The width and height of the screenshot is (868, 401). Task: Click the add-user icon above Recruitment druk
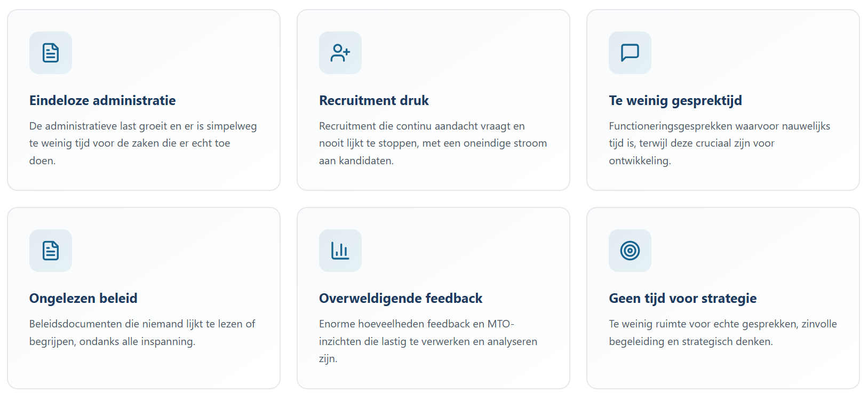point(340,53)
